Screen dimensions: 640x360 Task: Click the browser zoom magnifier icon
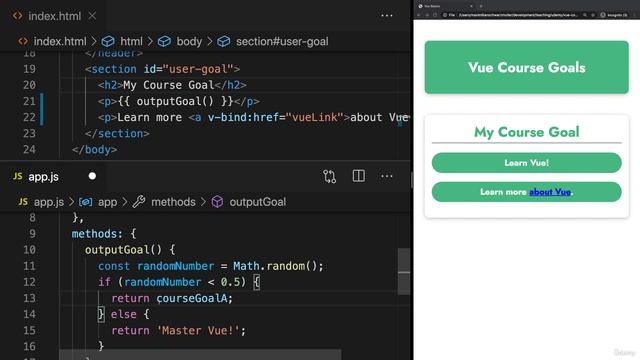pyautogui.click(x=585, y=15)
